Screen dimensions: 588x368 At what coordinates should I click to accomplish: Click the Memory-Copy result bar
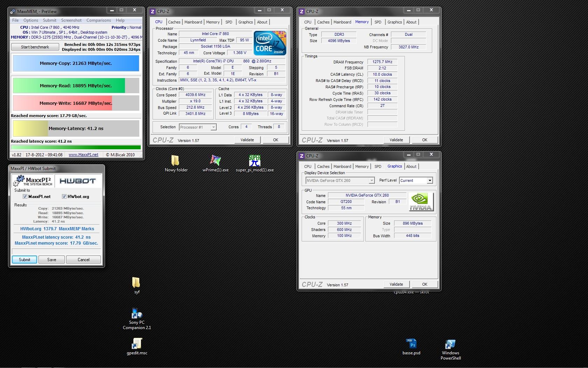click(x=76, y=63)
